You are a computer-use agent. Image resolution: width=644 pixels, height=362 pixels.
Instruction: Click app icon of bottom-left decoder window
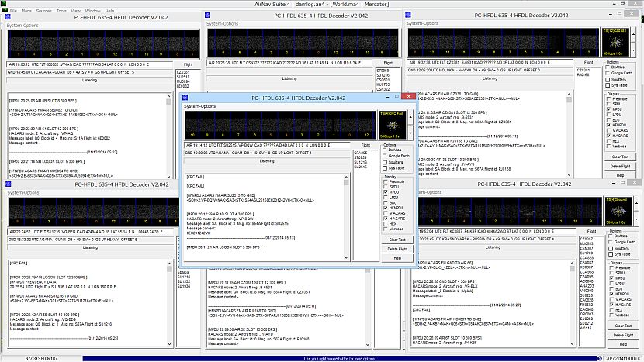(x=9, y=184)
